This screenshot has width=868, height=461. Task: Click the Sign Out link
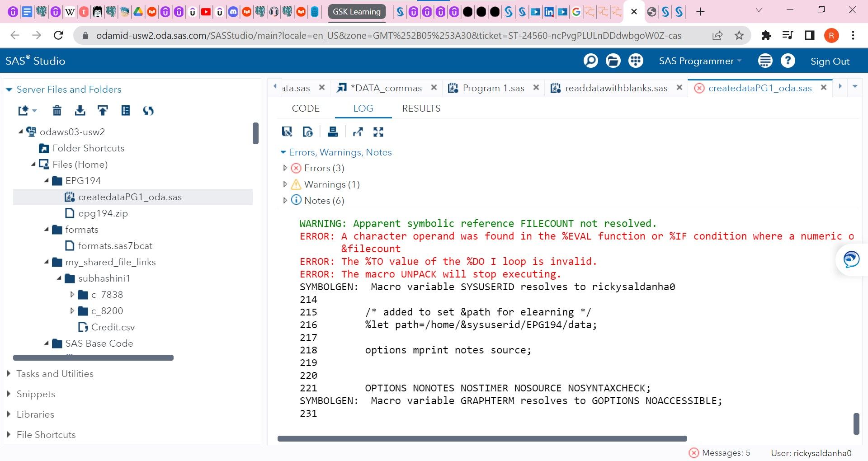pyautogui.click(x=830, y=61)
